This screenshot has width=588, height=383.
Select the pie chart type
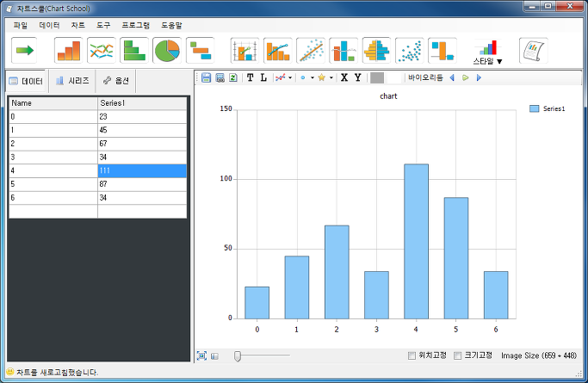pos(167,50)
